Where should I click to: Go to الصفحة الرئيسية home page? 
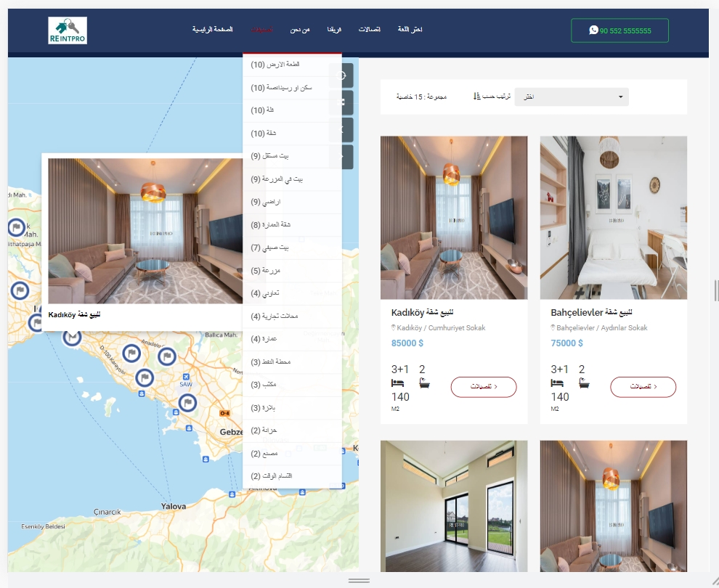[212, 29]
